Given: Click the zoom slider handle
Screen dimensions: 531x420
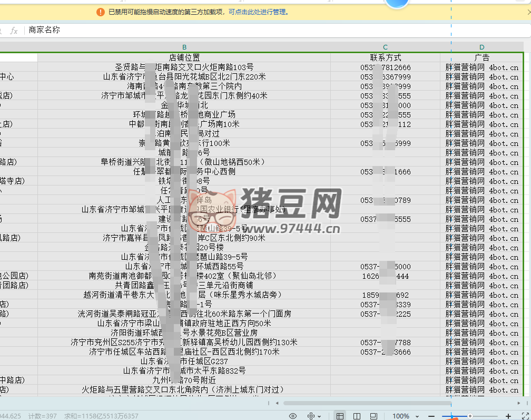Looking at the screenshot, I should 469,416.
